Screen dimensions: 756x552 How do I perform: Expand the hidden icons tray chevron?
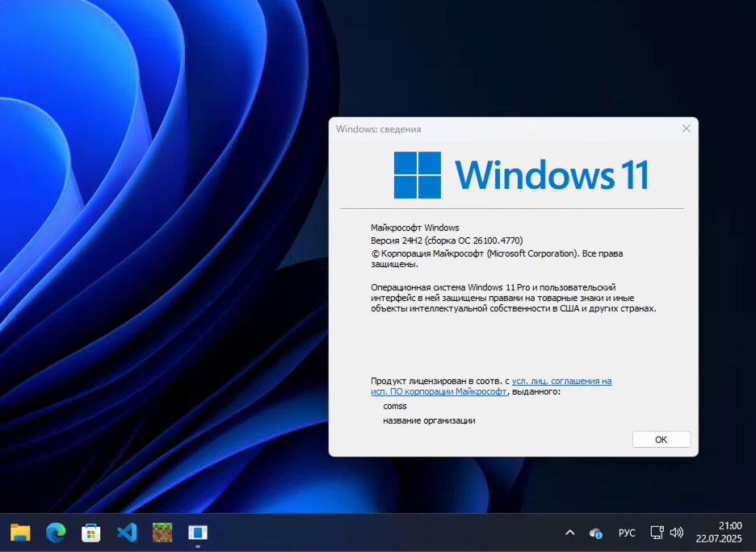[x=569, y=532]
